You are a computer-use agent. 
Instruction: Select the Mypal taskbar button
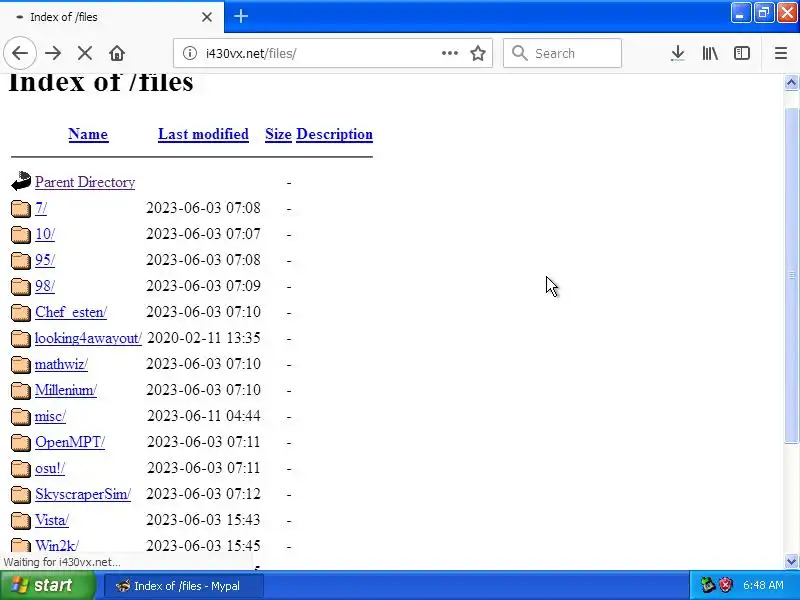(x=184, y=586)
